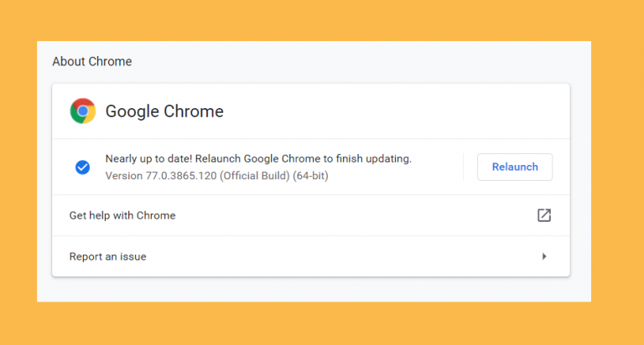Relaunch Chrome using the Relaunch button
The width and height of the screenshot is (644, 345).
pos(515,167)
